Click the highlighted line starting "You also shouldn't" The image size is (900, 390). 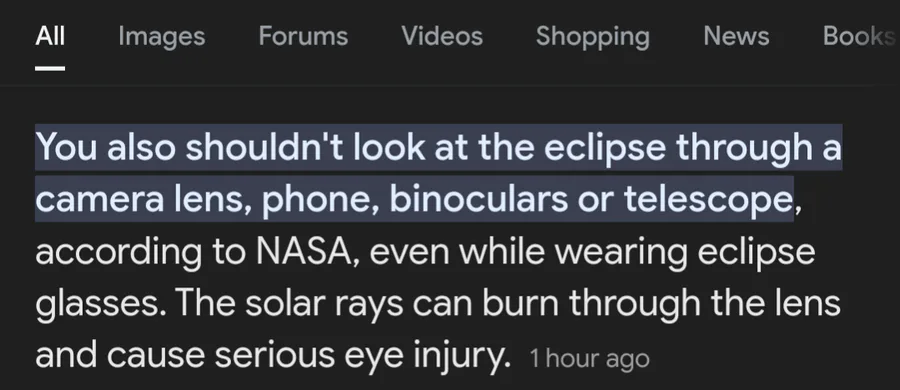click(439, 148)
